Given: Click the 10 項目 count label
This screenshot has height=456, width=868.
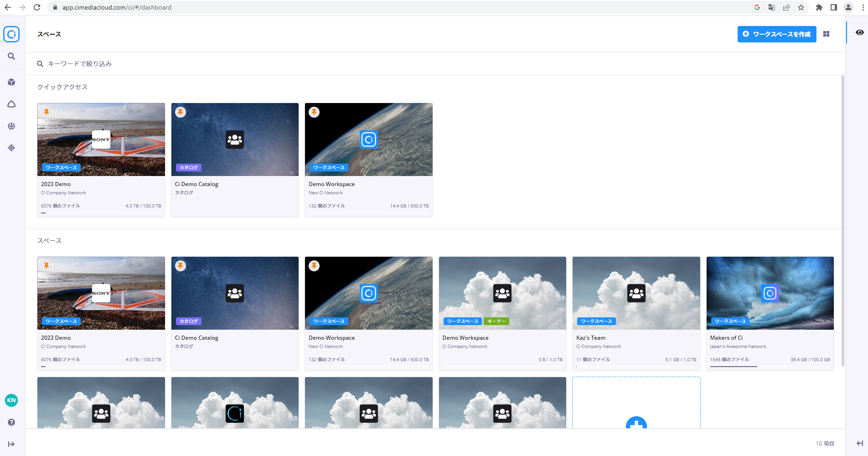Looking at the screenshot, I should (825, 444).
